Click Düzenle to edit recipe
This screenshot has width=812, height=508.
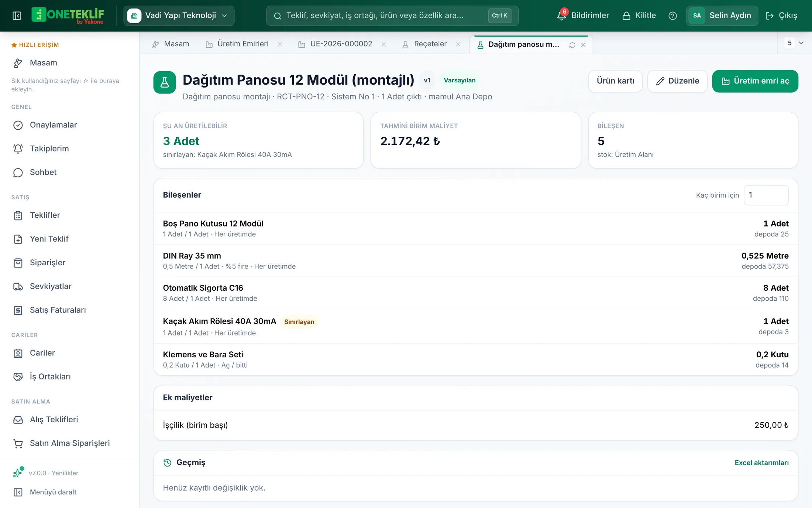point(677,81)
